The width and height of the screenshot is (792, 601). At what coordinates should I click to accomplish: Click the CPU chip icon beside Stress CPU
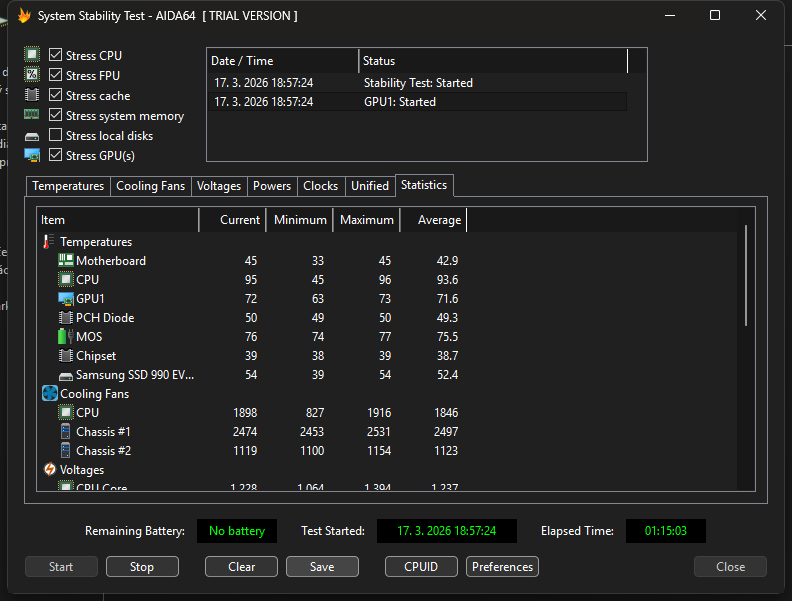point(32,55)
